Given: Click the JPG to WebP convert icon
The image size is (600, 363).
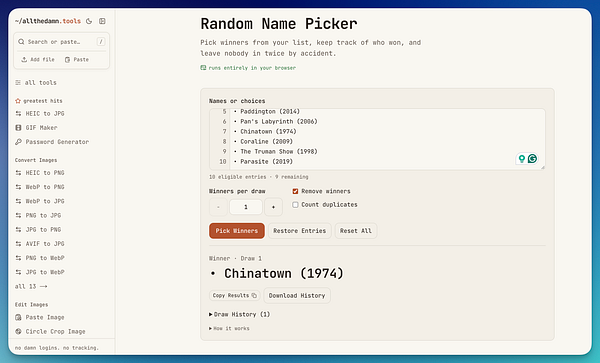Looking at the screenshot, I should tap(18, 272).
